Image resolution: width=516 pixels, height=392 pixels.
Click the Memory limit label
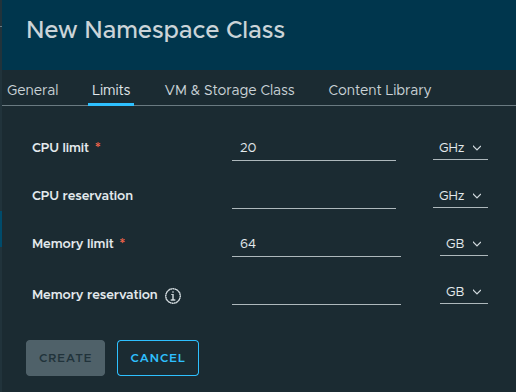[73, 244]
